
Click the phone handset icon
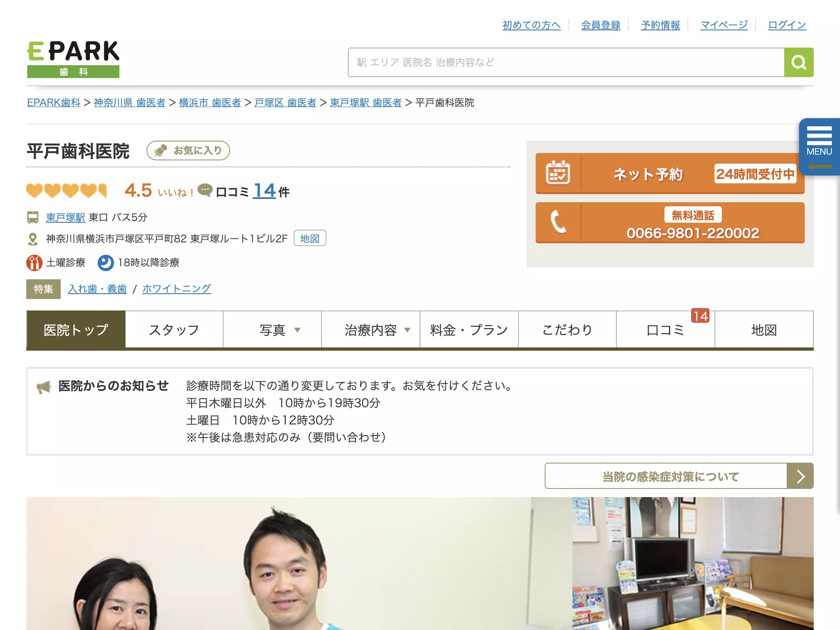pos(558,222)
